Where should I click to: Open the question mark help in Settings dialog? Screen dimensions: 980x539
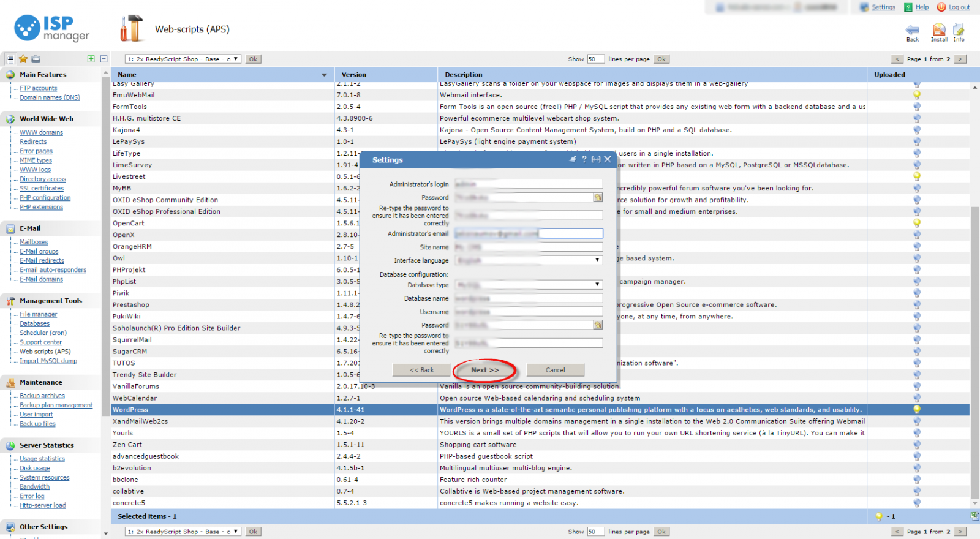point(584,159)
